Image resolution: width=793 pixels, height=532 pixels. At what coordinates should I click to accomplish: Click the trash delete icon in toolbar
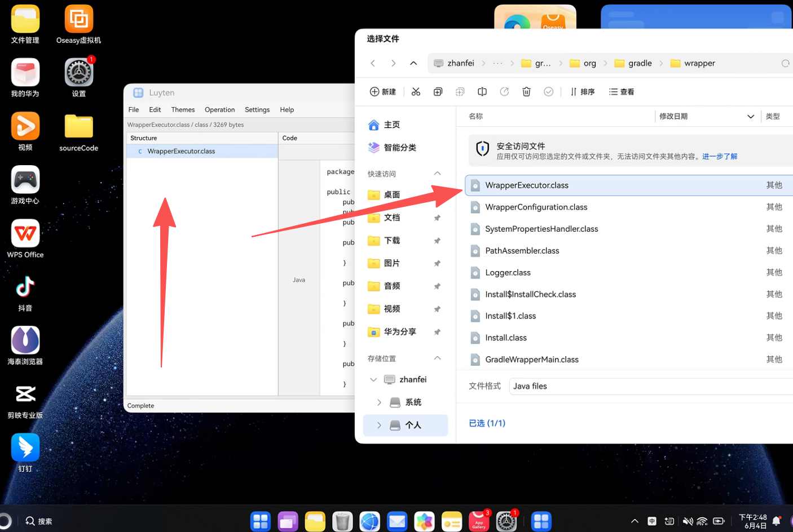tap(526, 92)
